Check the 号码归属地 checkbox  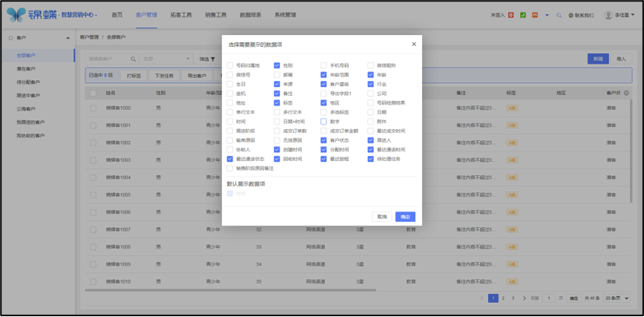[229, 65]
